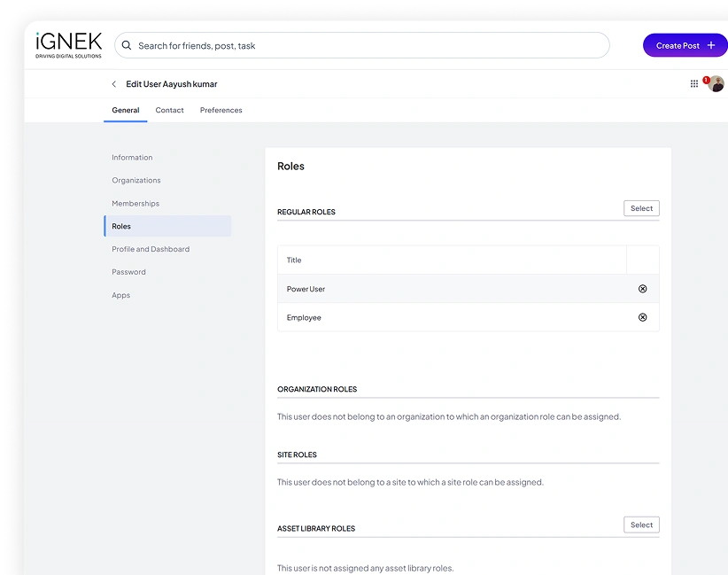
Task: Click the Title column header
Action: [293, 260]
